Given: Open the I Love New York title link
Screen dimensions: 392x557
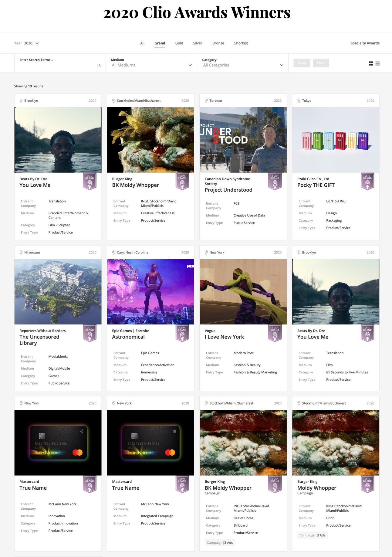Looking at the screenshot, I should [224, 337].
